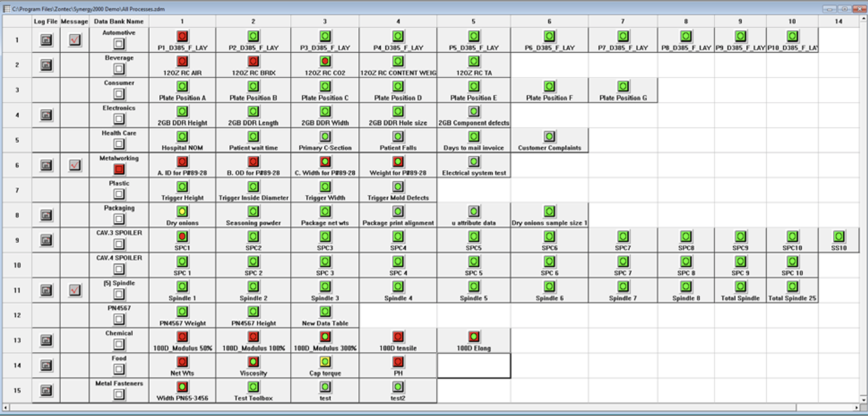
Task: Open the Spindle 5 process icon
Action: [474, 286]
